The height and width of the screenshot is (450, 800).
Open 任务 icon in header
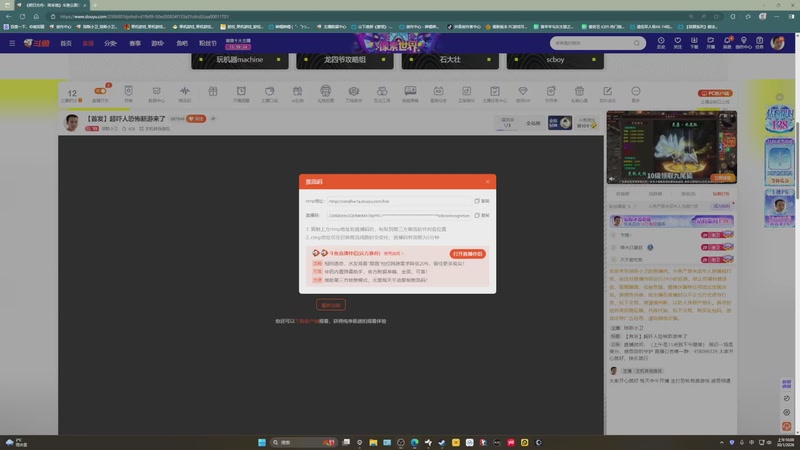(759, 43)
